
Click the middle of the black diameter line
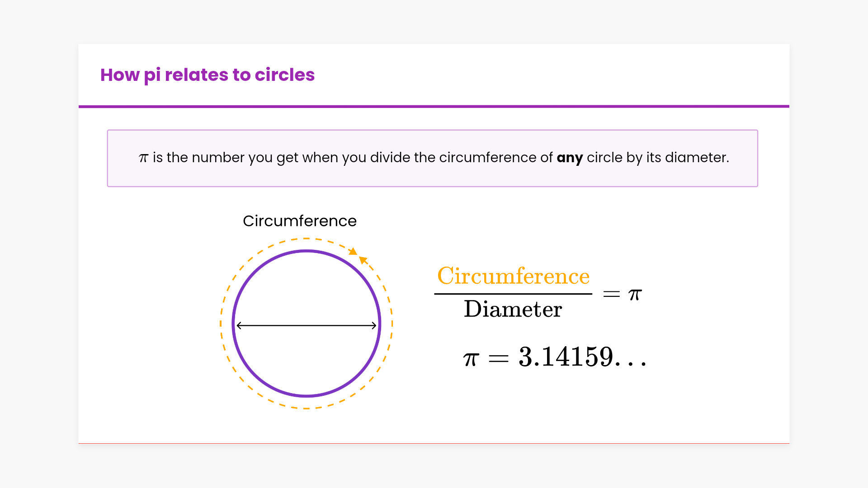click(x=307, y=325)
